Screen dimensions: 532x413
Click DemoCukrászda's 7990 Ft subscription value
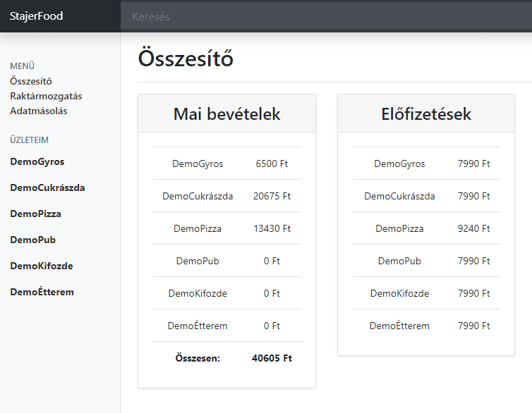coord(473,196)
